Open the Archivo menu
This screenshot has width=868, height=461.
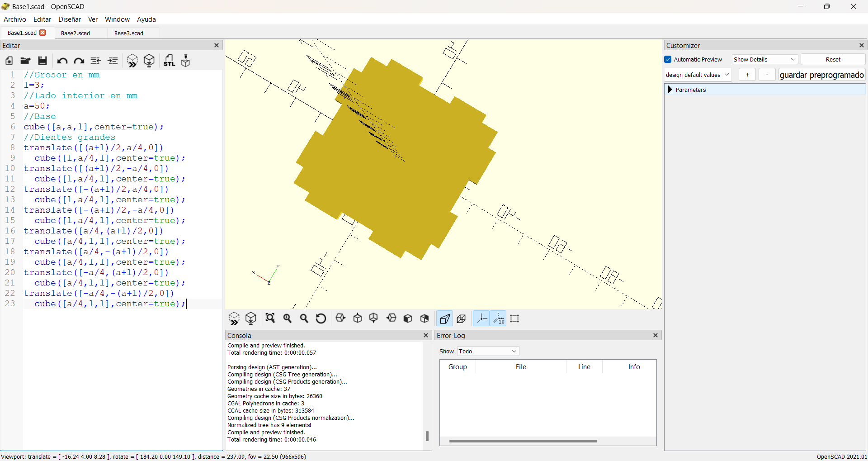15,19
